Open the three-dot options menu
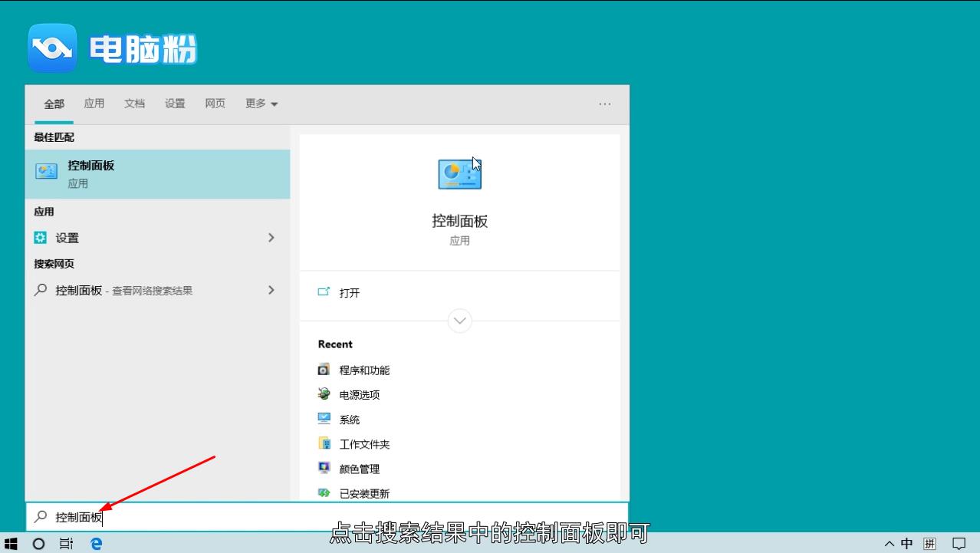This screenshot has width=980, height=553. [604, 104]
